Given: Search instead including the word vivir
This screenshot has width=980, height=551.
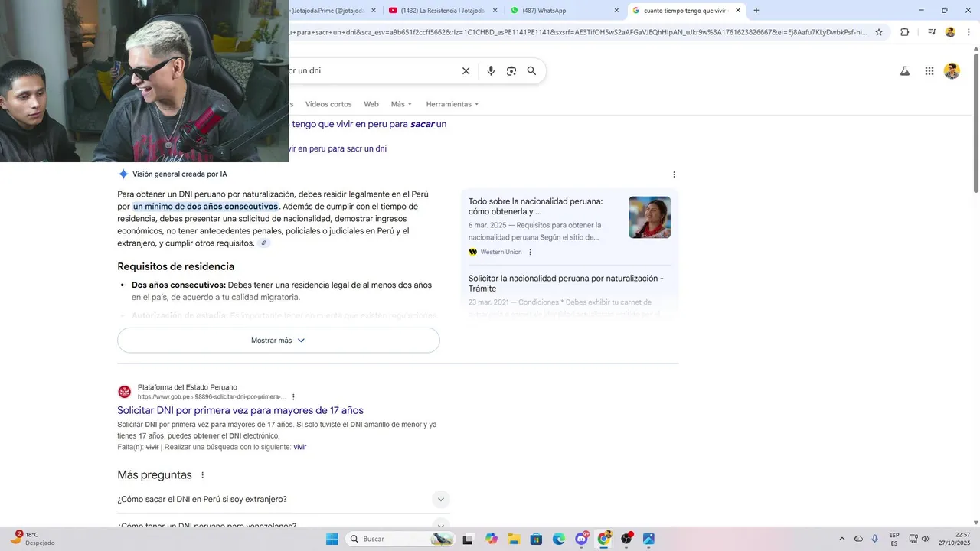Looking at the screenshot, I should point(300,448).
